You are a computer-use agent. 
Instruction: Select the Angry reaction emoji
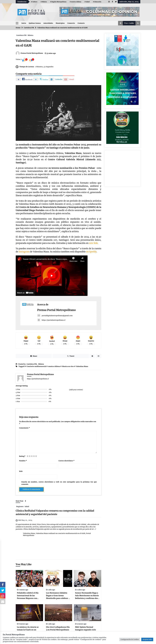[x=78, y=338]
